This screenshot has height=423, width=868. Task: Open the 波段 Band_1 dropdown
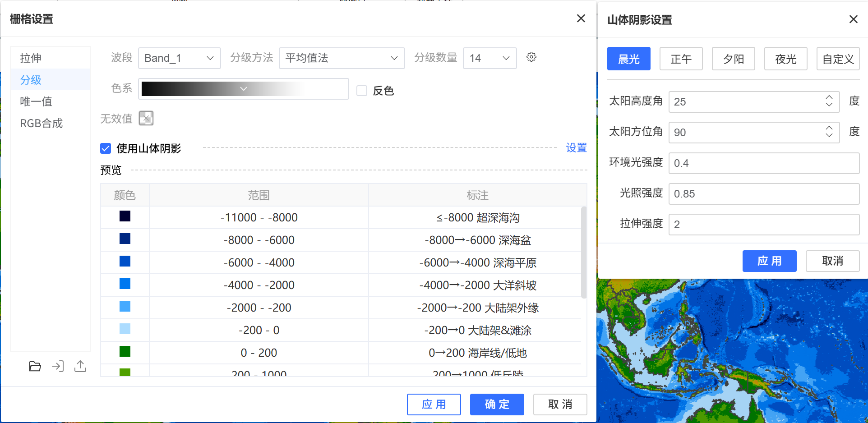[179, 58]
